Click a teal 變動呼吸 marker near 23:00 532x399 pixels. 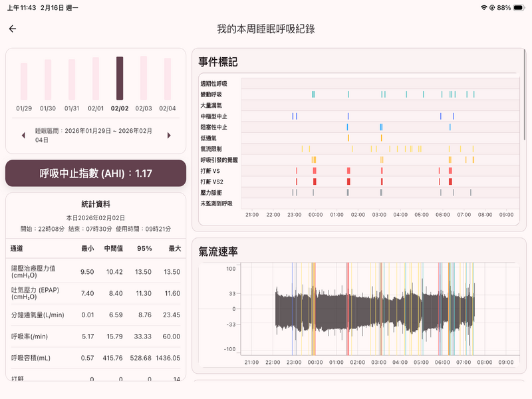point(313,94)
